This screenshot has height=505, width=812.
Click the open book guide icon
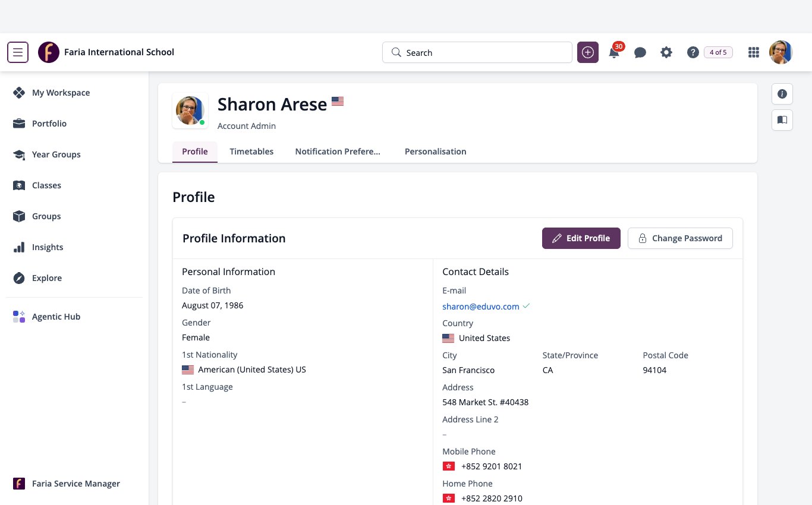[x=782, y=120]
